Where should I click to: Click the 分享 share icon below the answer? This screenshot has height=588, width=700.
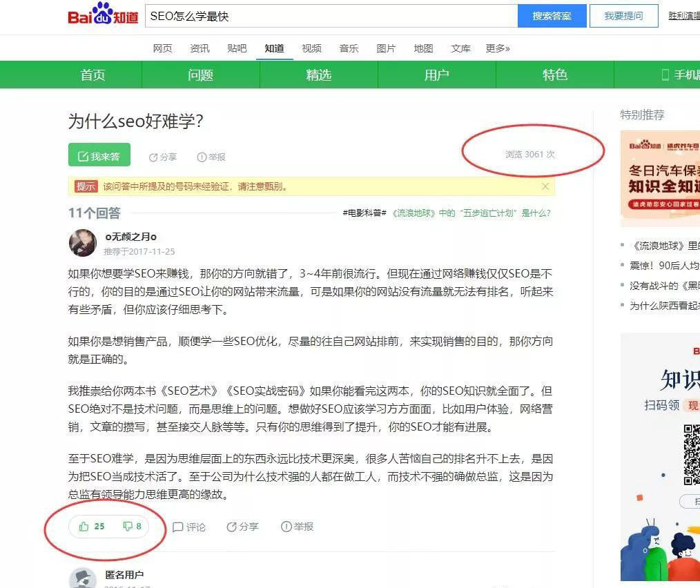(232, 527)
